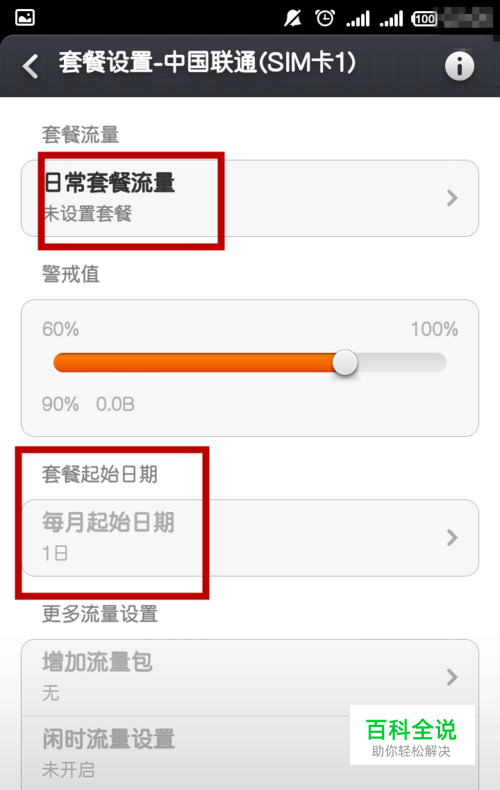Open 闲时流量设置 option
This screenshot has height=790, width=500.
click(x=250, y=753)
